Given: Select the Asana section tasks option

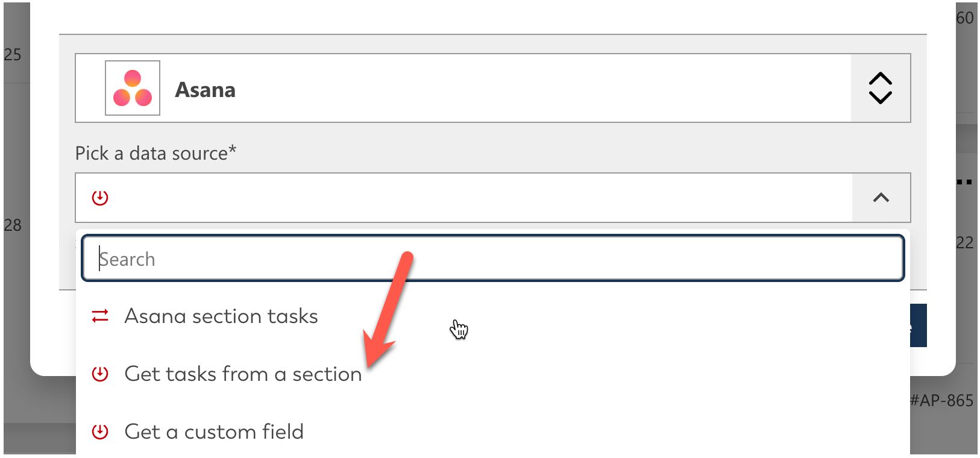Looking at the screenshot, I should pos(221,316).
